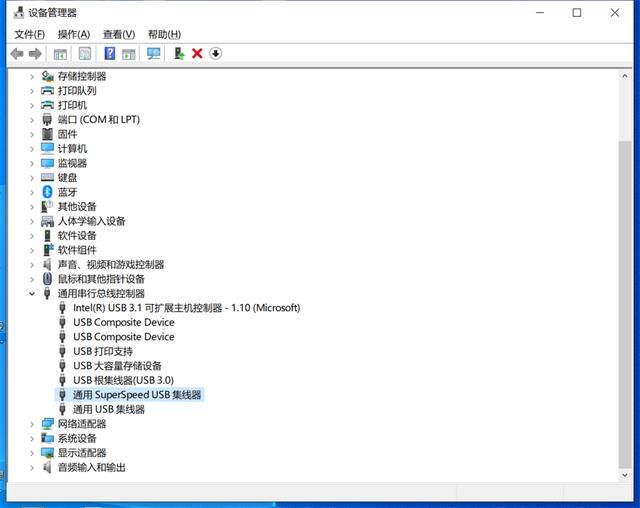This screenshot has width=640, height=508.
Task: Click the printer icon beside 打印机
Action: tap(47, 105)
